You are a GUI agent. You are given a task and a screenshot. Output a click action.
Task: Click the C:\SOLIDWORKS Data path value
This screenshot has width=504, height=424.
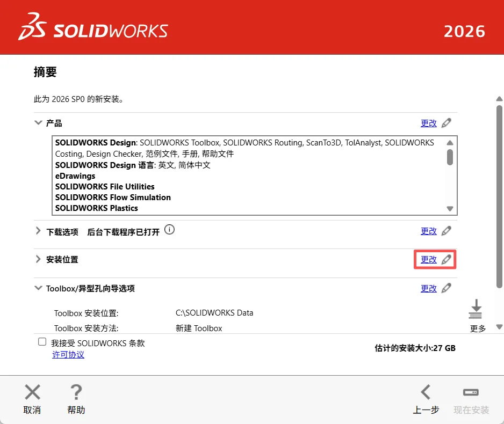(x=214, y=313)
